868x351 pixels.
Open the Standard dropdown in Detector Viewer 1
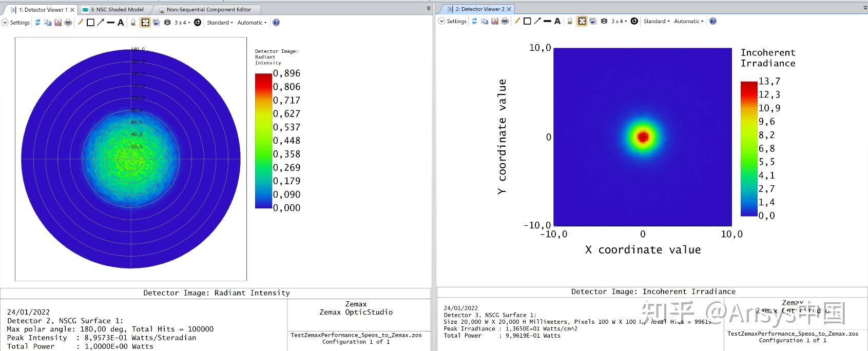click(220, 23)
